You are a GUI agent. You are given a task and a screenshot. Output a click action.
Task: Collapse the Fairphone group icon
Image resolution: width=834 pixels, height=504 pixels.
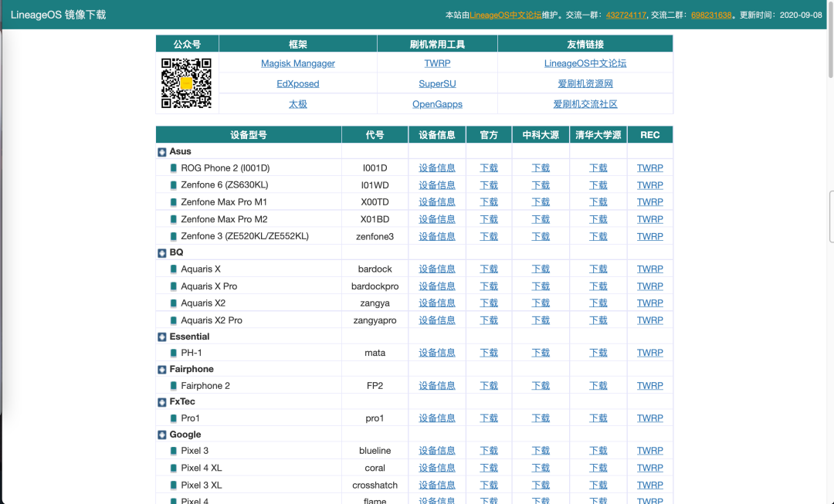(x=162, y=370)
